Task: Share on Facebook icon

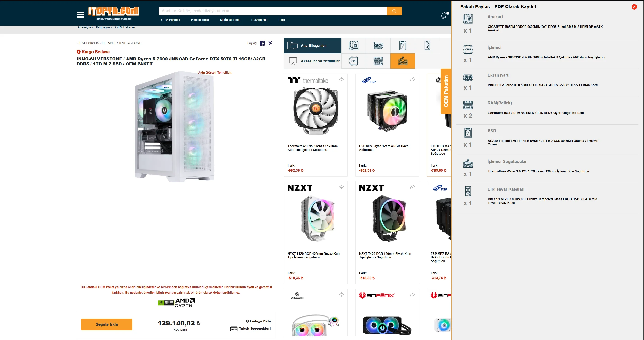Action: click(262, 43)
